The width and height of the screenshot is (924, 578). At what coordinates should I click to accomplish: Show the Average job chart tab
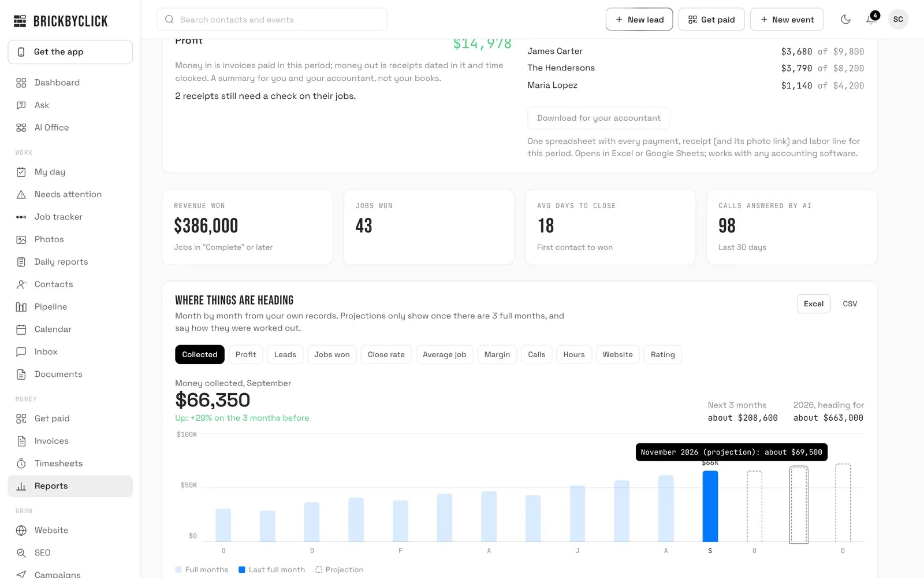pyautogui.click(x=445, y=355)
